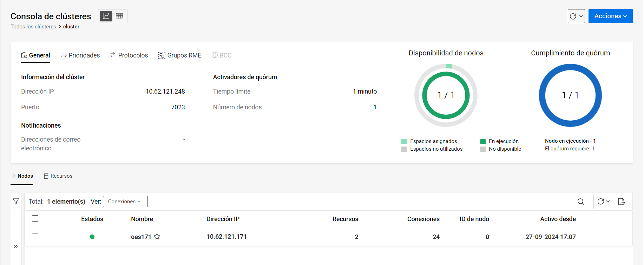Expand the collapsed side panel chevrons
This screenshot has width=644, height=265.
click(16, 246)
